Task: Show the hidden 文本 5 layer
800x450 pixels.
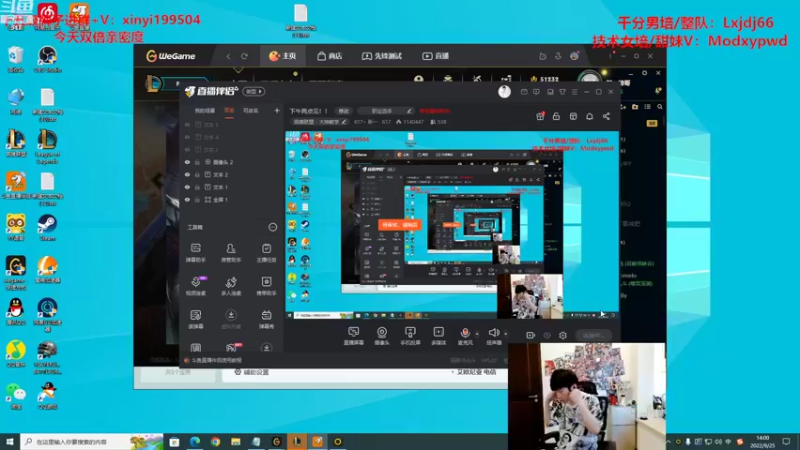Action: 187,124
